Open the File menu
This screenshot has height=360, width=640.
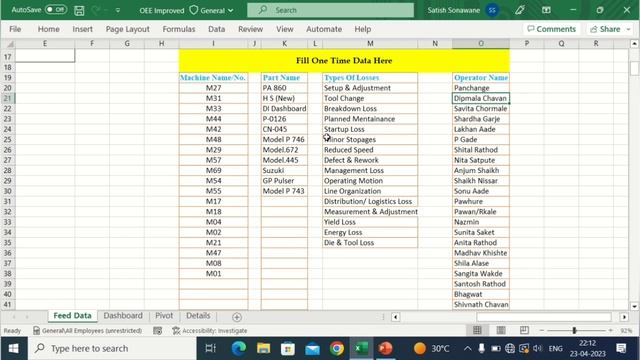(x=15, y=29)
